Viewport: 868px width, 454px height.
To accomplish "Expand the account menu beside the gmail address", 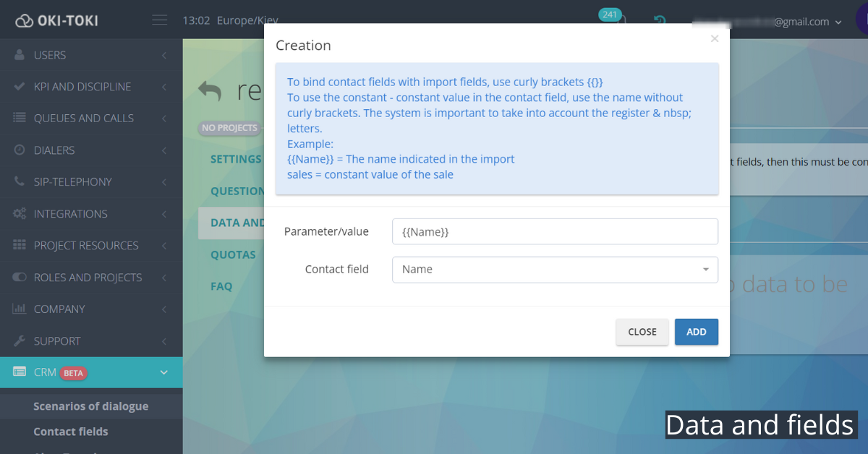I will point(839,22).
